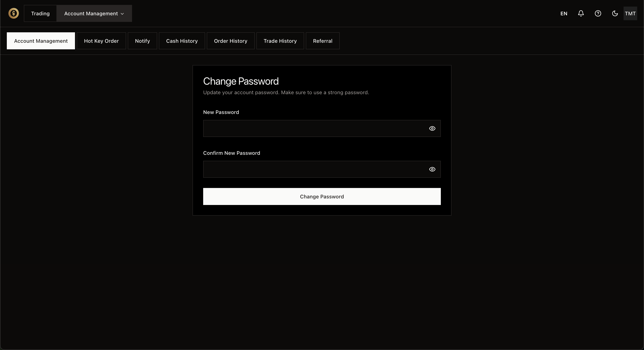View the Order History tab

(230, 41)
